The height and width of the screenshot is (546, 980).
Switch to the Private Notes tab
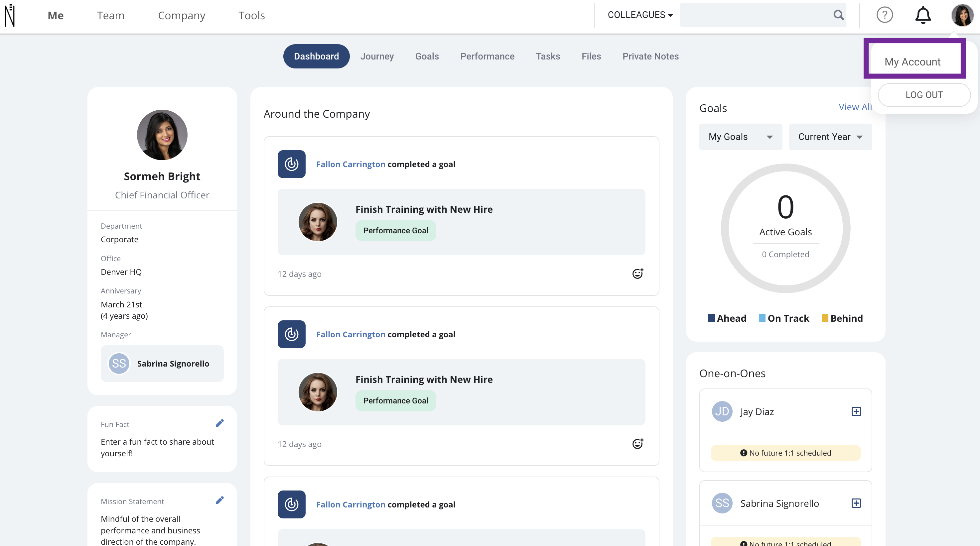click(x=650, y=56)
